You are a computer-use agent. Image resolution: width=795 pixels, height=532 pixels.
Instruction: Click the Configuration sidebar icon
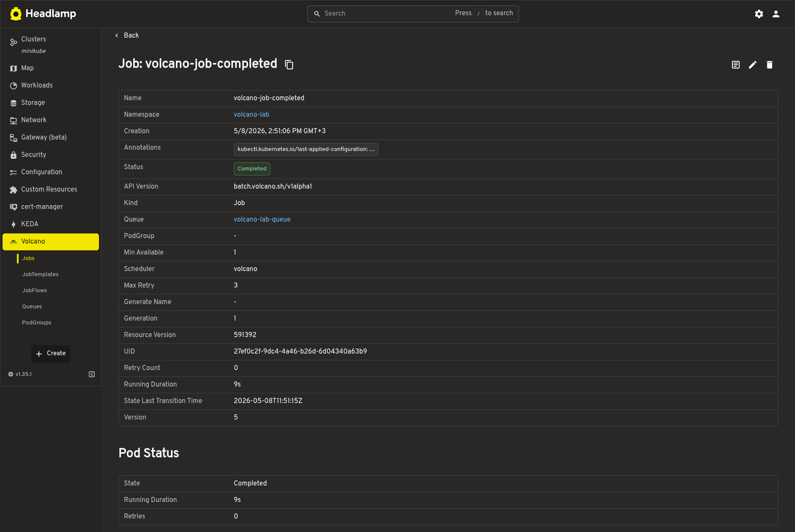[14, 172]
